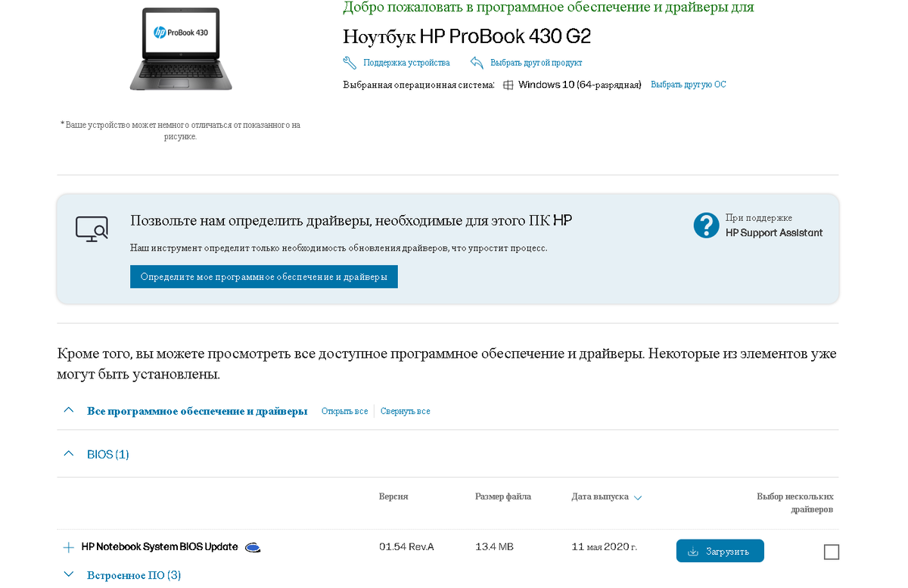
Task: Open the "Поддержка устройства" link
Action: pyautogui.click(x=406, y=63)
